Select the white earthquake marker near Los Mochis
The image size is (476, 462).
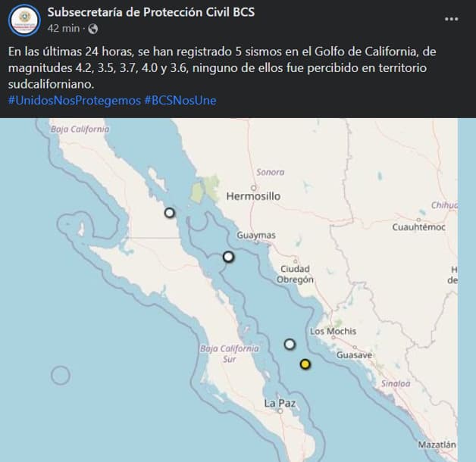point(290,345)
